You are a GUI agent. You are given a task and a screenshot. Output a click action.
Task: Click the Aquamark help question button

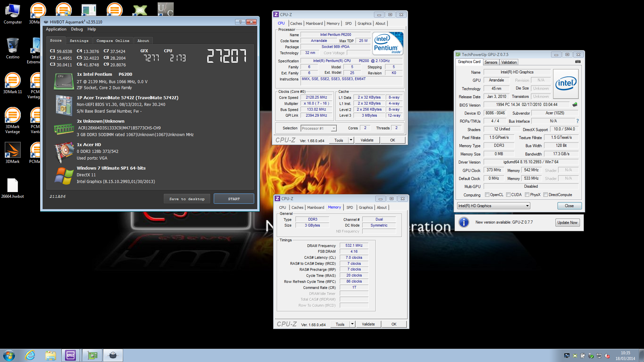pyautogui.click(x=240, y=22)
